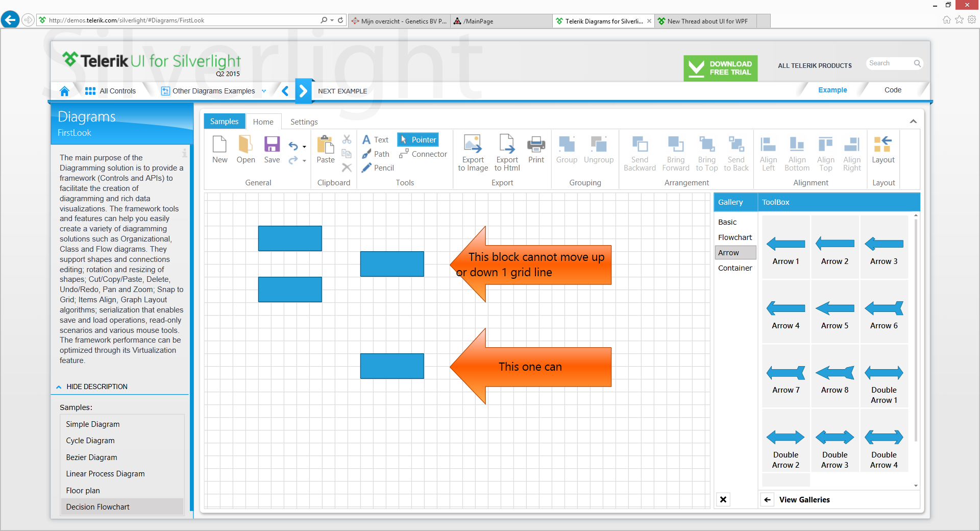The image size is (980, 531).
Task: Print the diagram
Action: (x=536, y=150)
